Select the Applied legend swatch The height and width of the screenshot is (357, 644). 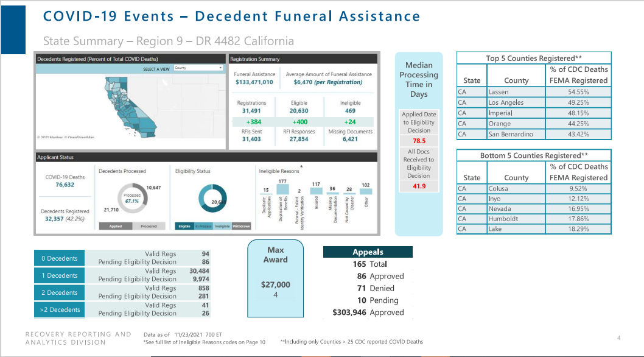coord(116,226)
